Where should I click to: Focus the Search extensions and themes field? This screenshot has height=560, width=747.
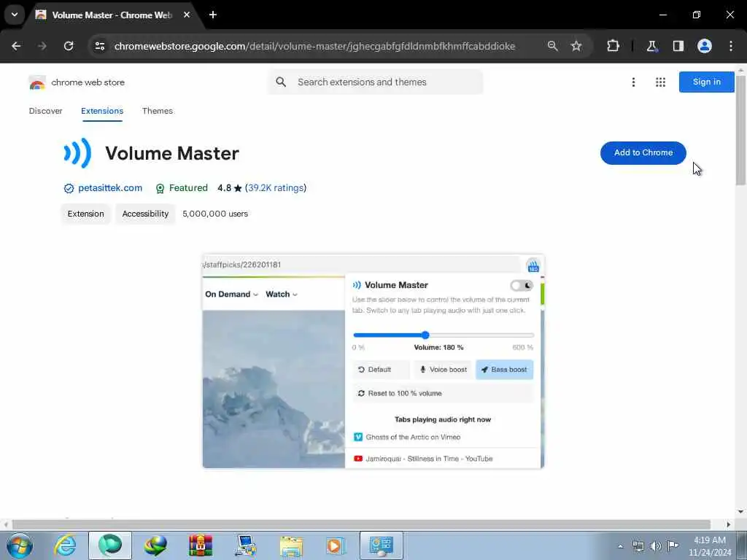pyautogui.click(x=376, y=82)
